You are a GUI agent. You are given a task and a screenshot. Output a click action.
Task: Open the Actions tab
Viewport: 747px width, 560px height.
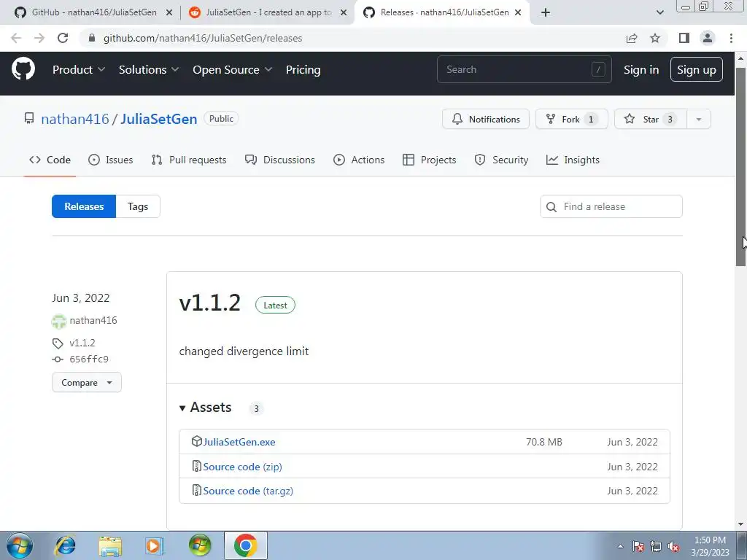359,160
